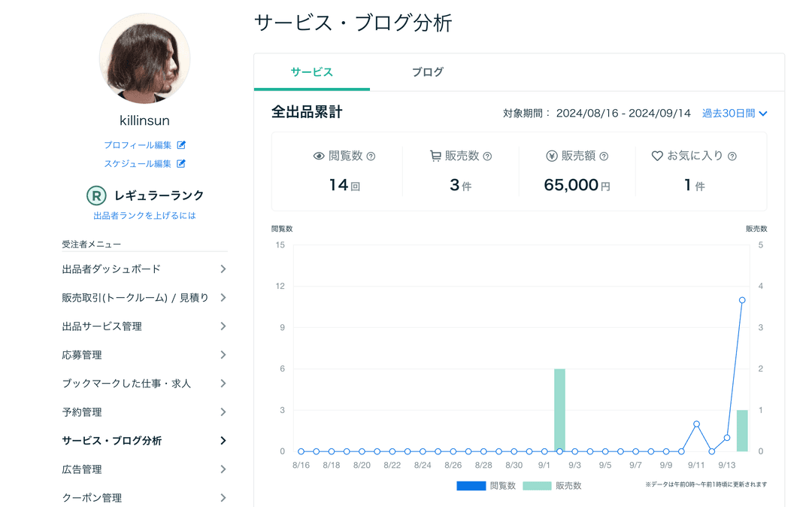
Task: Open 出品者ダッシュボード menu item
Action: 144,269
